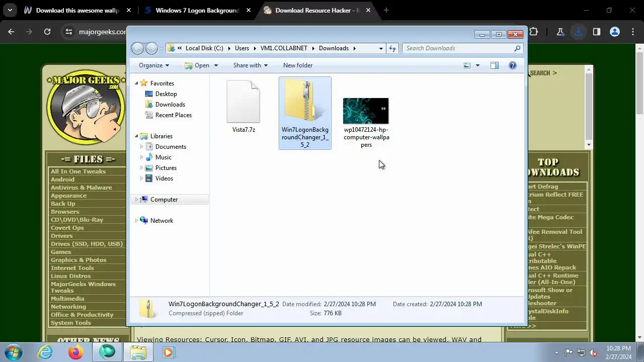The image size is (644, 362).
Task: Open Chrome's three-dot menu
Action: coord(633,32)
